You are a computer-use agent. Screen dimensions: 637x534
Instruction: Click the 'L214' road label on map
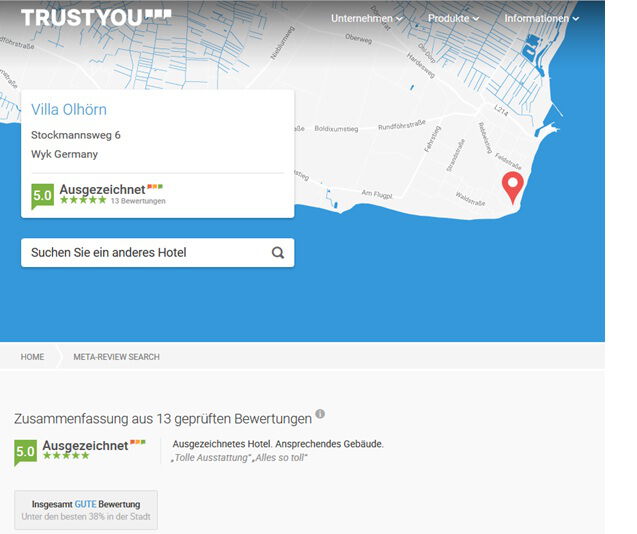(x=501, y=110)
